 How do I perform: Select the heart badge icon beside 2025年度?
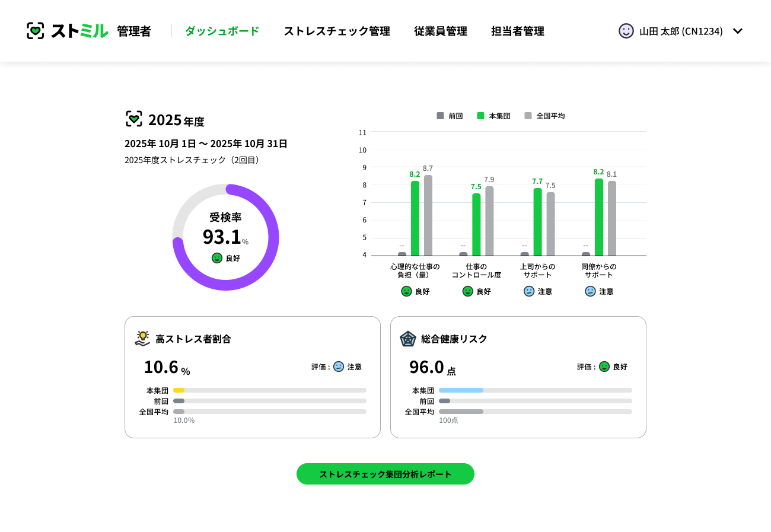point(134,117)
